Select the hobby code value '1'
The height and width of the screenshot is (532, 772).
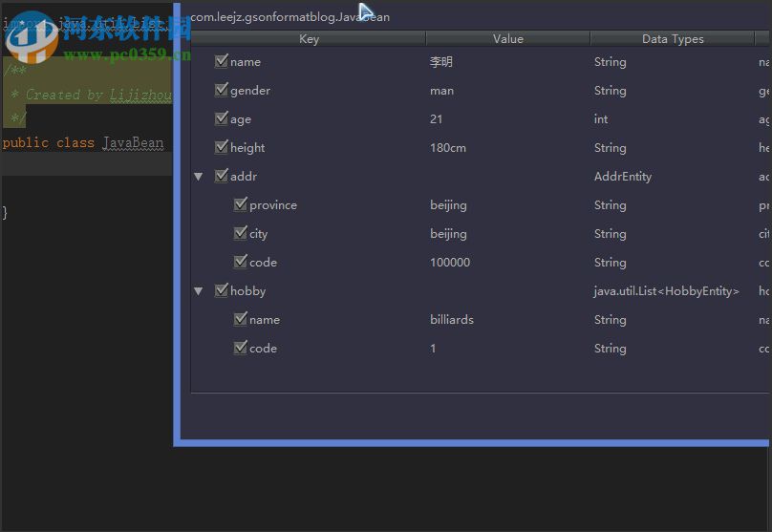pyautogui.click(x=433, y=349)
